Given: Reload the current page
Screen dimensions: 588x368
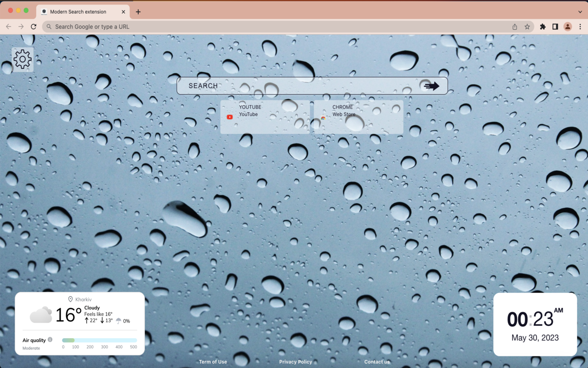Looking at the screenshot, I should point(34,27).
